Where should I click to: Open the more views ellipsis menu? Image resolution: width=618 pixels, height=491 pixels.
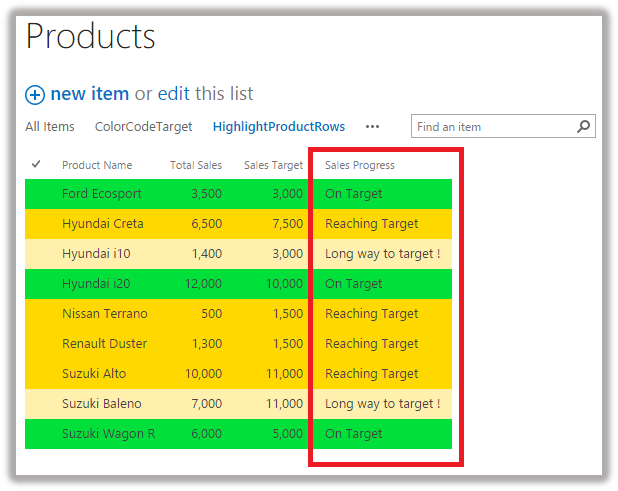372,127
